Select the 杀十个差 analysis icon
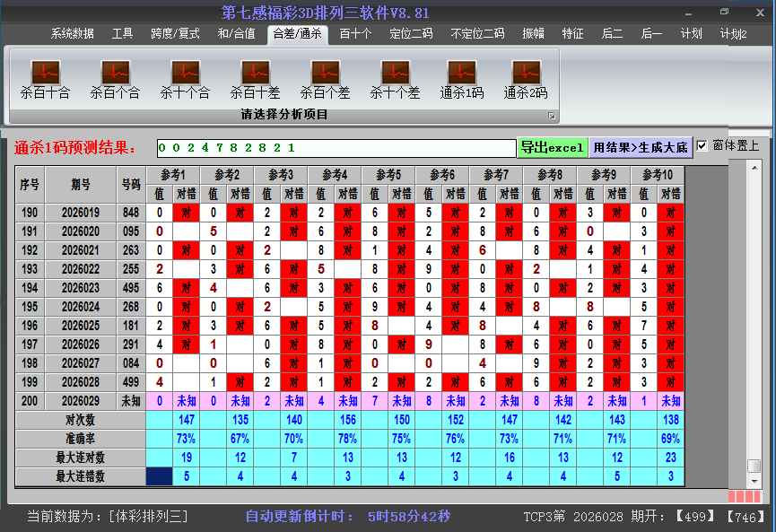776x532 pixels. [395, 76]
